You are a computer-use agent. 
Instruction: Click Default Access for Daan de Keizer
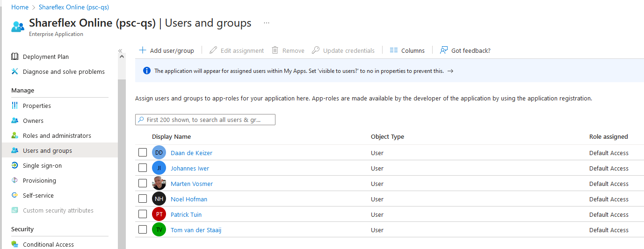(609, 153)
